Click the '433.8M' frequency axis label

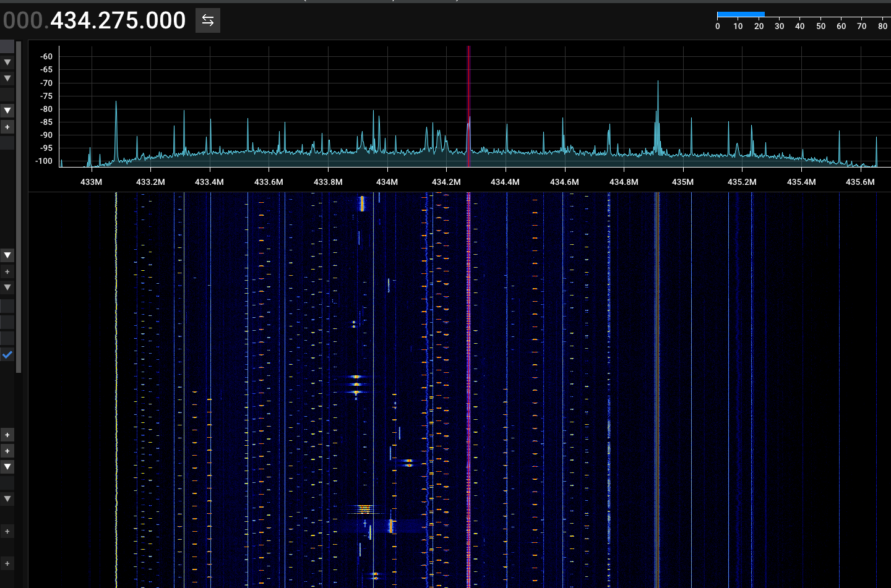[x=328, y=182]
